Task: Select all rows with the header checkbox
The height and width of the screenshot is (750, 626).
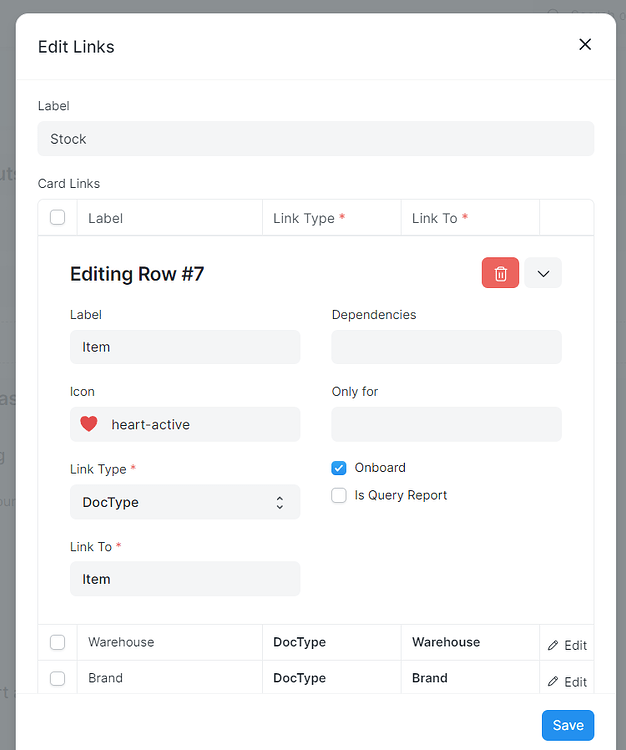Action: click(x=57, y=218)
